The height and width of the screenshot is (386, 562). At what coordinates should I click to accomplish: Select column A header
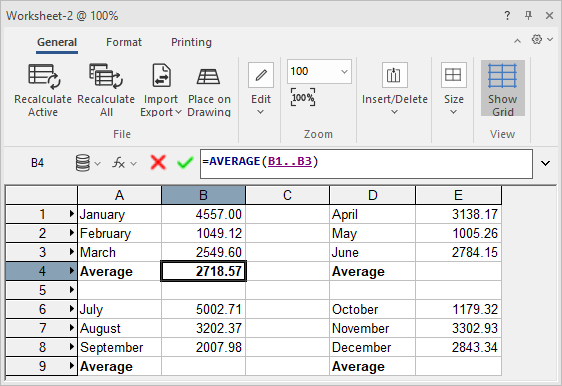119,195
